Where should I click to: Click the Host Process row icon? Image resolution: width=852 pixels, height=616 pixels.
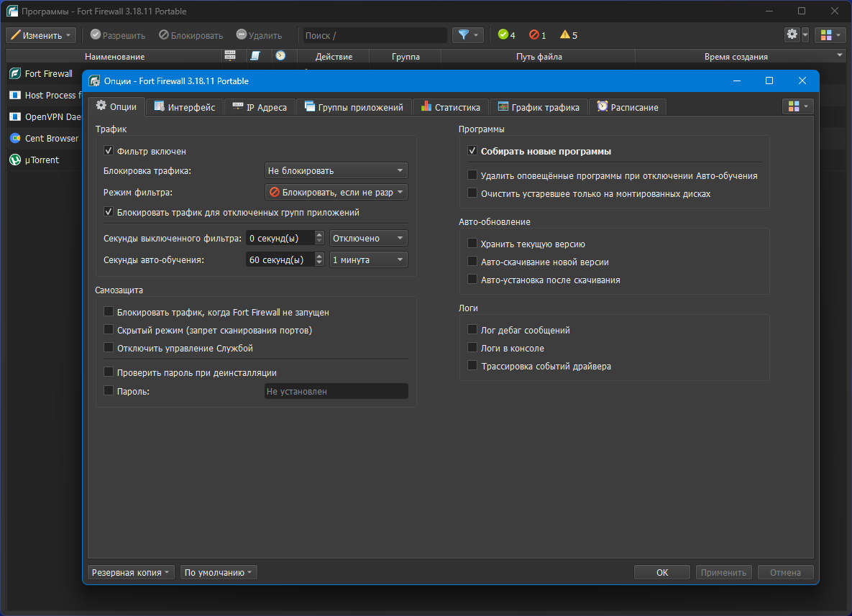15,95
